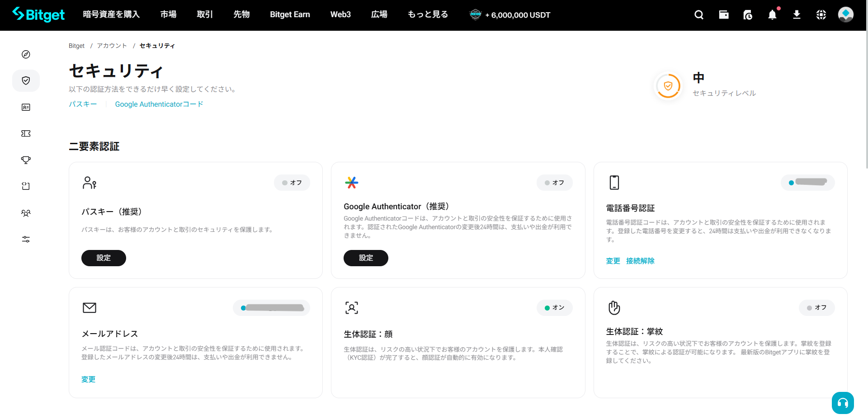Click the アカウント breadcrumb link

[x=112, y=46]
